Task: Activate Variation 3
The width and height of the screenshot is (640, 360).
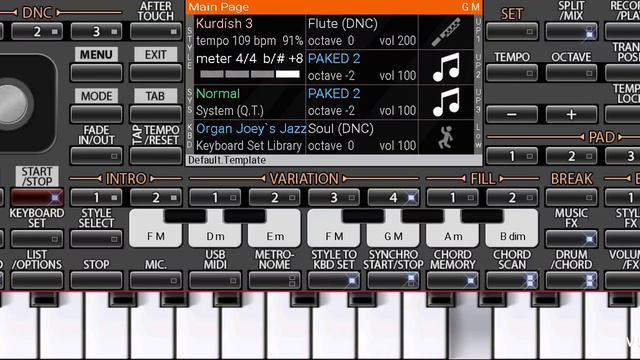Action: (334, 198)
